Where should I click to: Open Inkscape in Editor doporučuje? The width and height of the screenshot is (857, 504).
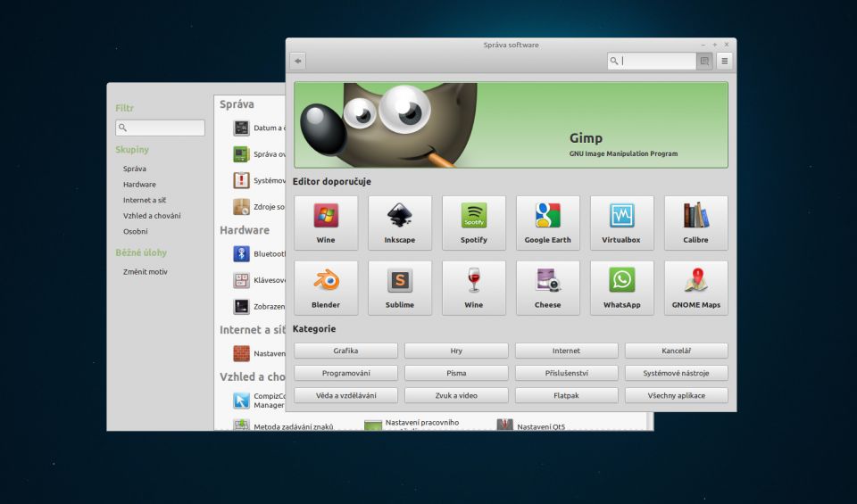(400, 223)
